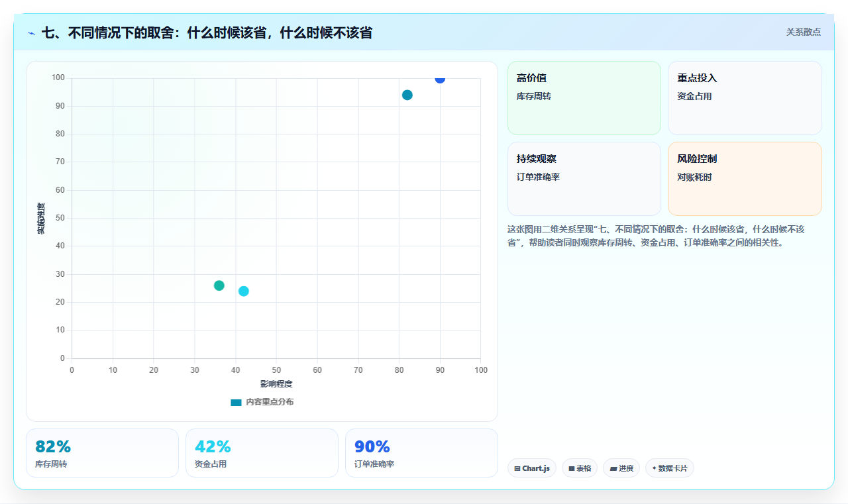Click the teal-blue scatter point at 82
Viewport: 848px width, 504px height.
407,95
